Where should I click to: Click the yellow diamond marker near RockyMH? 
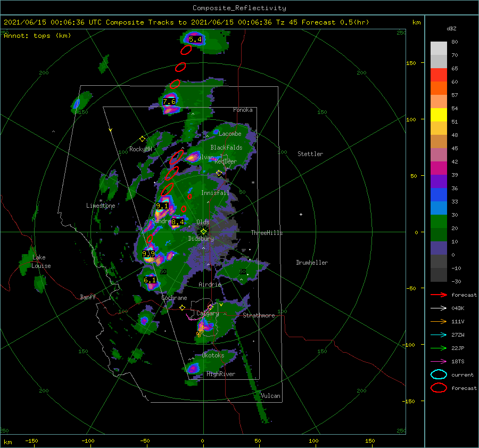[142, 139]
